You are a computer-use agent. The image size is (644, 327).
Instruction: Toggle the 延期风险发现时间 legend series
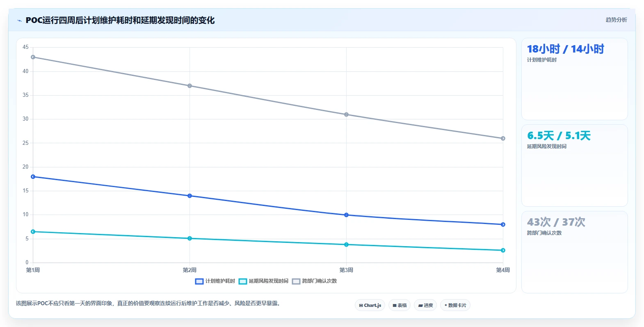[x=263, y=281]
